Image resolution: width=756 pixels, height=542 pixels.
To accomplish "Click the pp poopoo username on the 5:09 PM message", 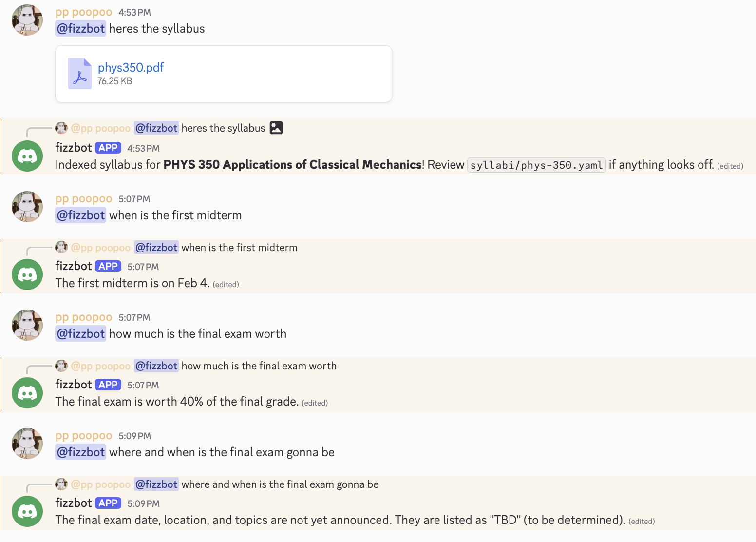I will coord(84,436).
